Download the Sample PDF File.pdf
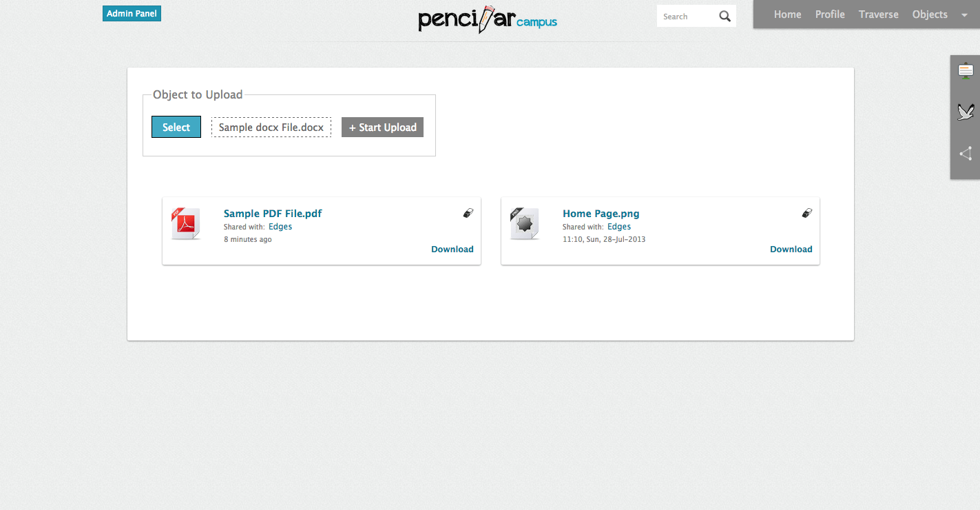This screenshot has height=510, width=980. click(452, 249)
